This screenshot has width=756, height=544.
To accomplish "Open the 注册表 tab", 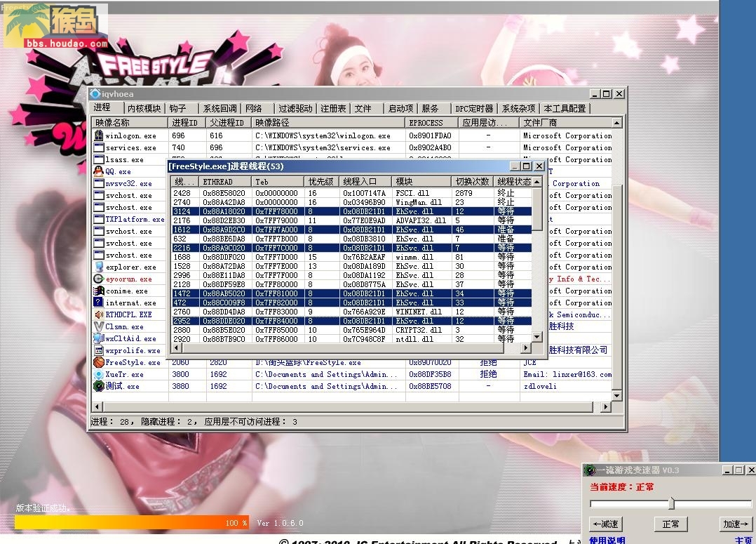I will pyautogui.click(x=333, y=109).
